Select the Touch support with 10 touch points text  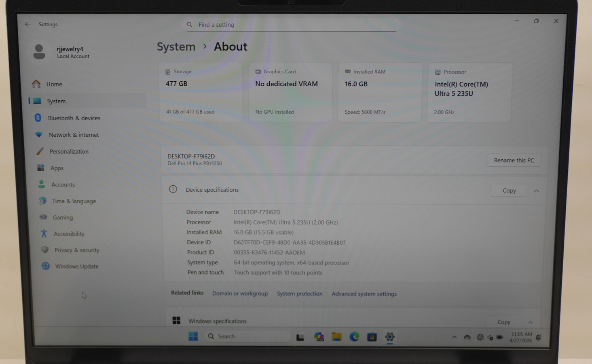(278, 273)
